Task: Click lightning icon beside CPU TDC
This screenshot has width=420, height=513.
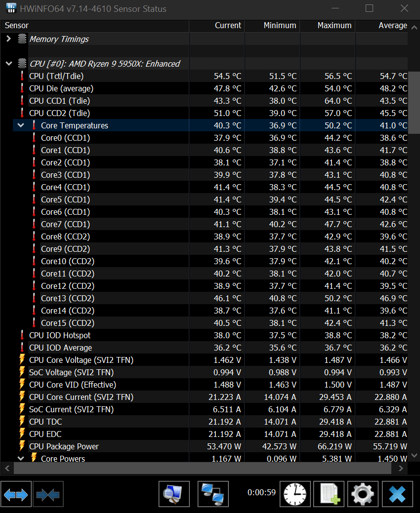Action: point(22,421)
